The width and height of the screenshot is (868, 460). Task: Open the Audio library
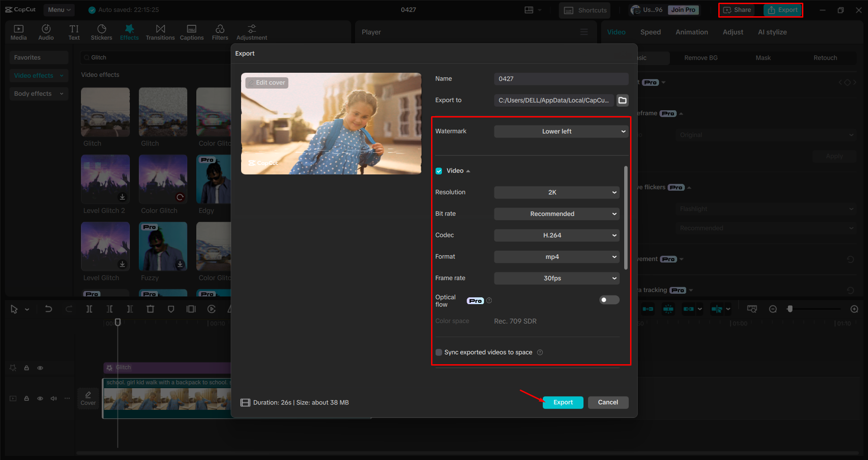46,32
